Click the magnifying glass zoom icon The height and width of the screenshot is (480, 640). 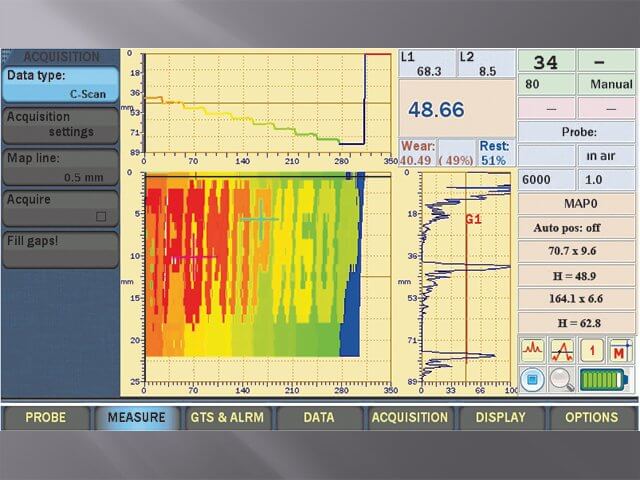562,379
